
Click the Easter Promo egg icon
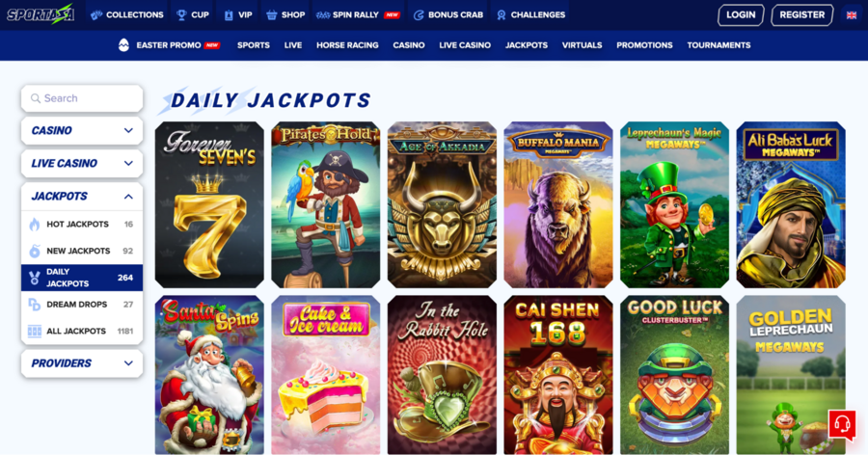[x=123, y=45]
